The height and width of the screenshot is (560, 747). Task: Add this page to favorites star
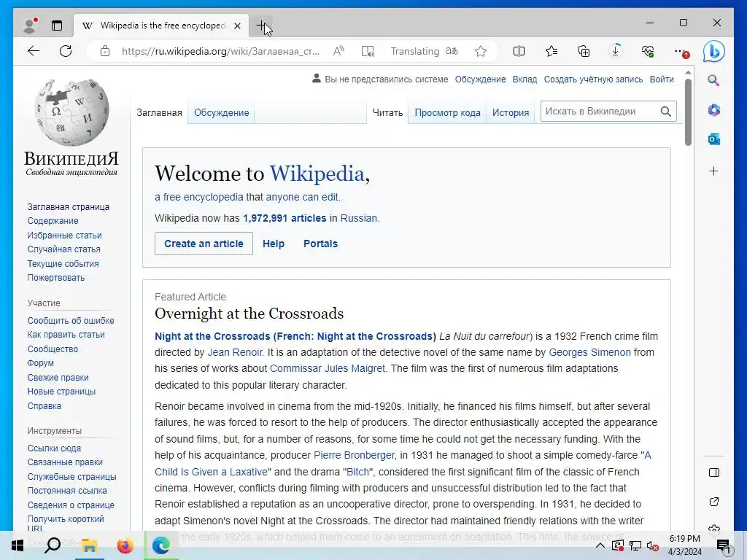pyautogui.click(x=481, y=51)
